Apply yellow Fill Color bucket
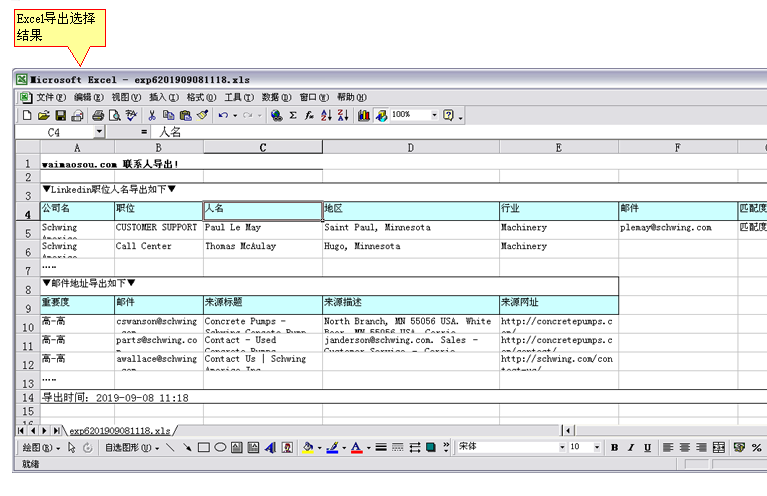767x496 pixels. (x=308, y=448)
